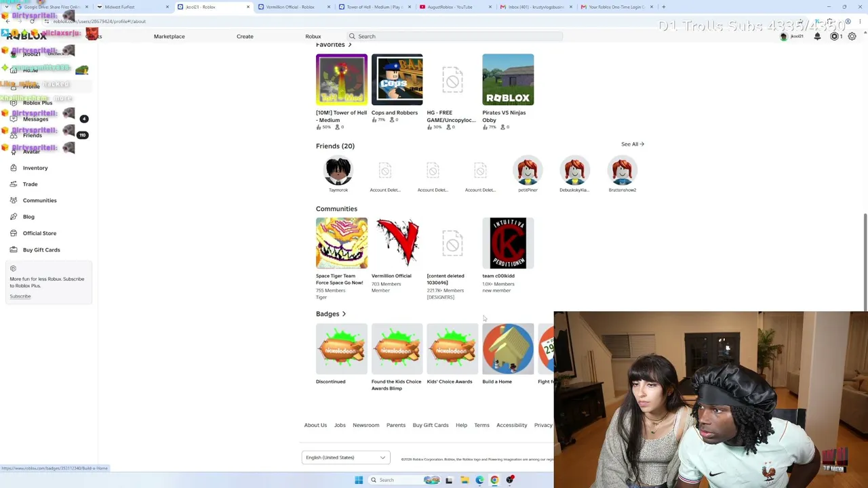This screenshot has width=868, height=488.
Task: Switch to Your Roblox One-Time Login tab
Action: (x=618, y=7)
